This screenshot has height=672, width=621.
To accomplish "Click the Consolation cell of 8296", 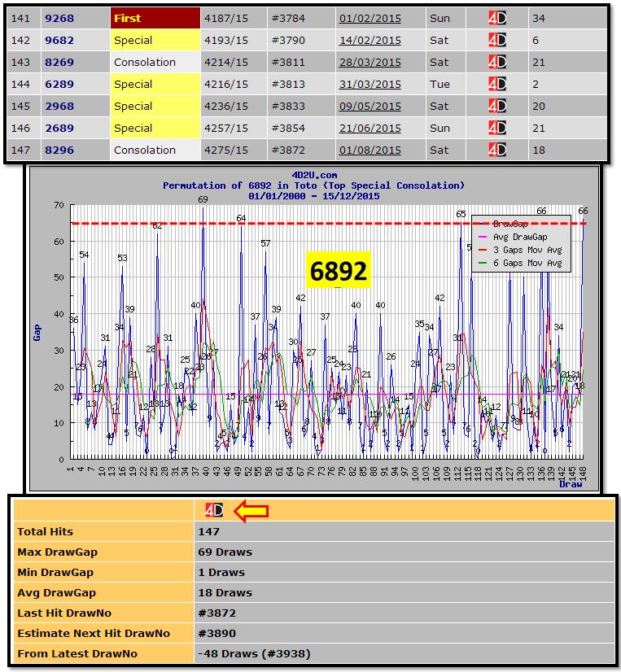I will tap(155, 150).
